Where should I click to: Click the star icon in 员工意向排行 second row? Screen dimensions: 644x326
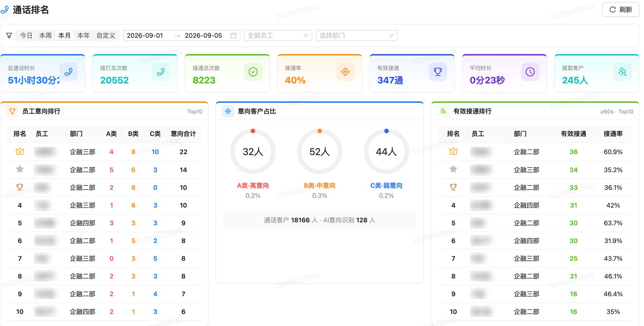pyautogui.click(x=20, y=169)
